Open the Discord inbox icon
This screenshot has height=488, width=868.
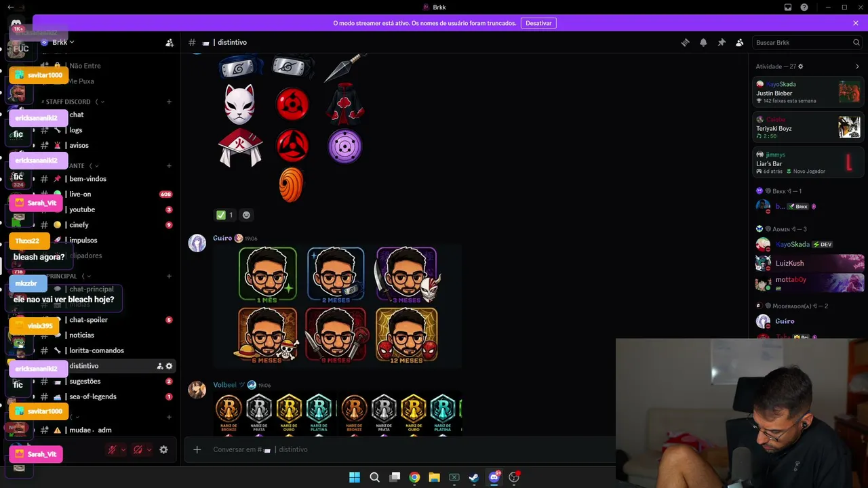click(788, 7)
